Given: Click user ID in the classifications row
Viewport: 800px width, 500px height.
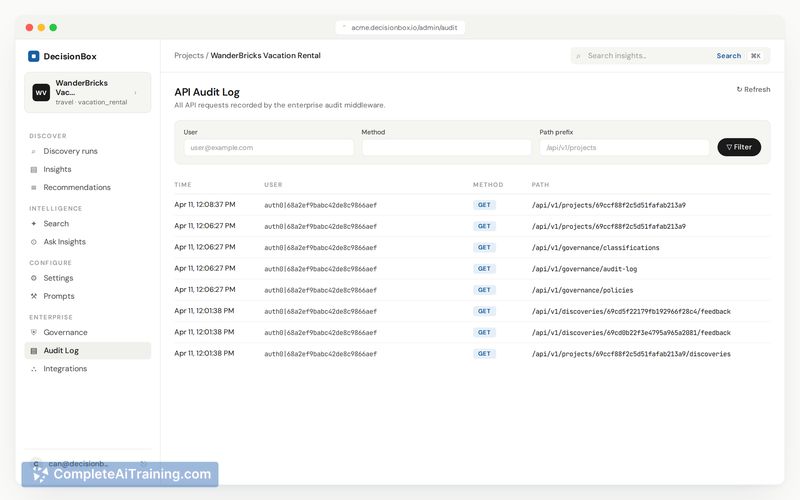Looking at the screenshot, I should click(x=320, y=248).
